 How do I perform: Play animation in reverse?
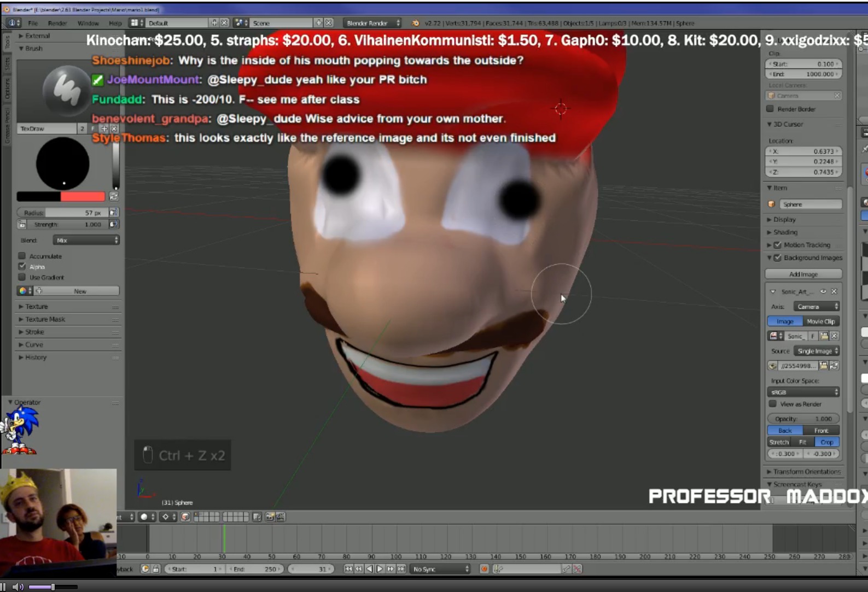tap(369, 569)
